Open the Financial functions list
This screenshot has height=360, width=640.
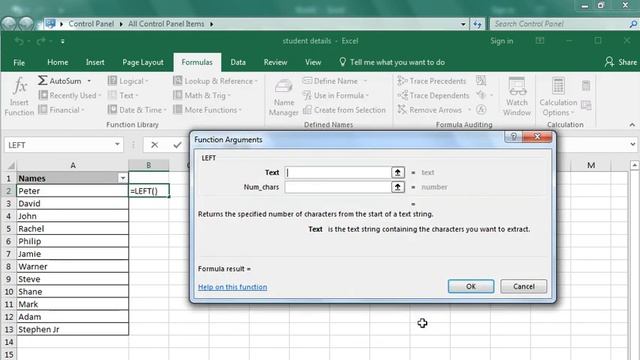pyautogui.click(x=61, y=110)
